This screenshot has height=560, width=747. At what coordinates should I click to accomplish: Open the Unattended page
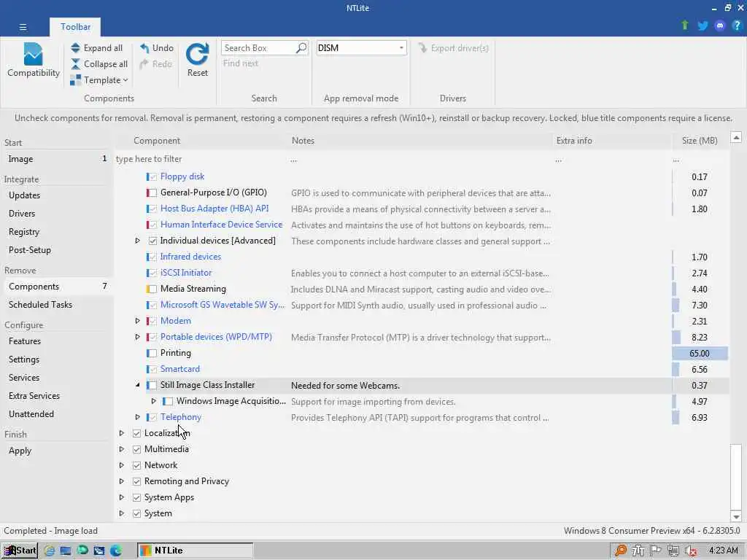pyautogui.click(x=57, y=414)
